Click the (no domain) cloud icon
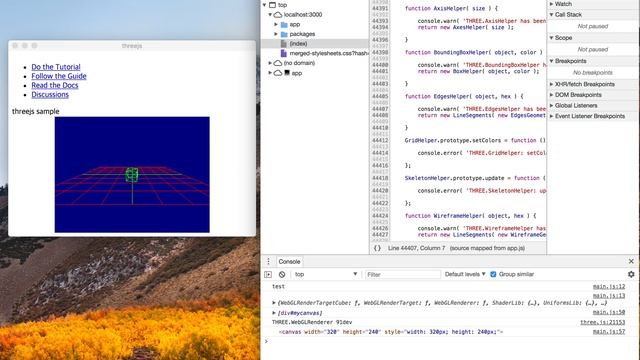 point(278,63)
